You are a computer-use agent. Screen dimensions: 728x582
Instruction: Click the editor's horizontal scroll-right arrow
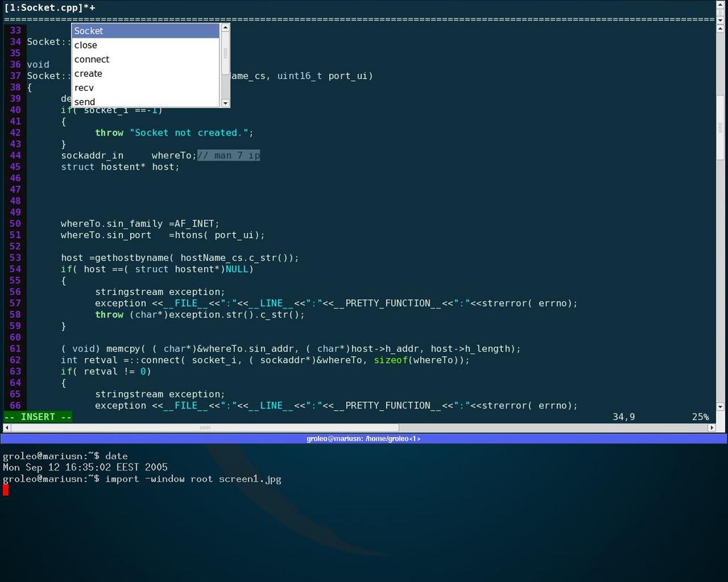click(x=712, y=428)
